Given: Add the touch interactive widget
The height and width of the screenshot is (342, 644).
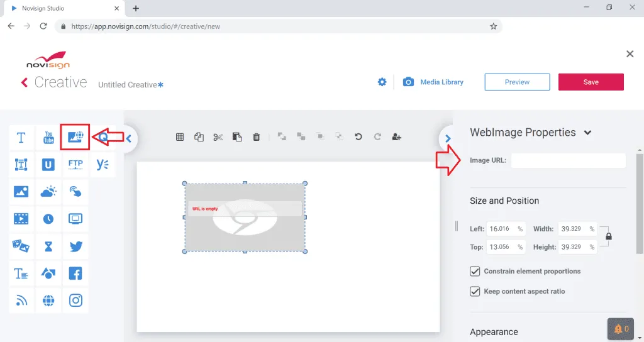Looking at the screenshot, I should point(75,192).
